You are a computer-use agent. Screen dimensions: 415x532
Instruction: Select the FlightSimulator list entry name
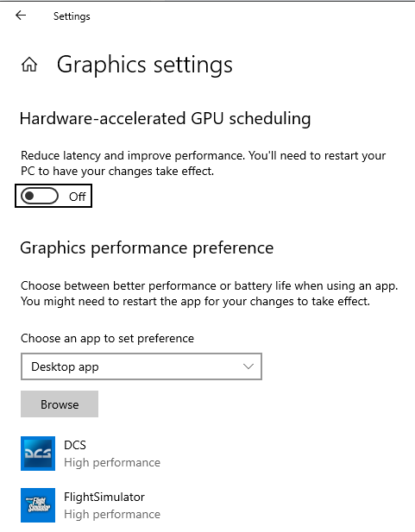(x=104, y=497)
